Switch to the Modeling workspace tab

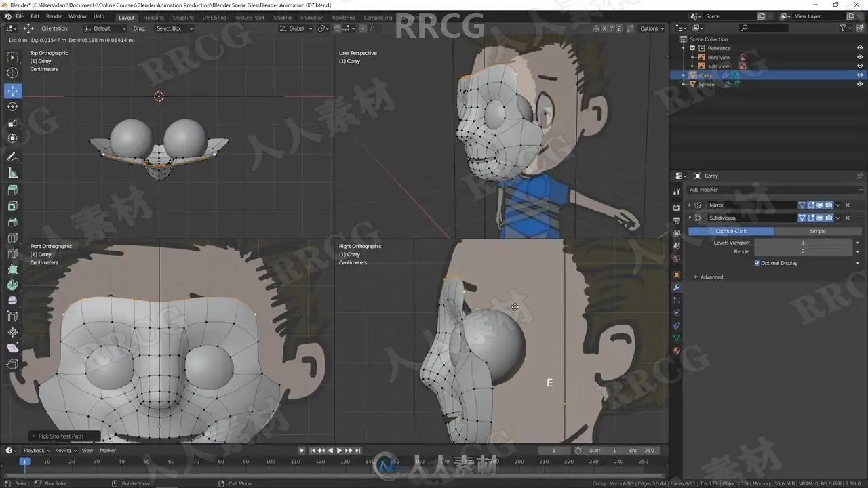coord(153,18)
